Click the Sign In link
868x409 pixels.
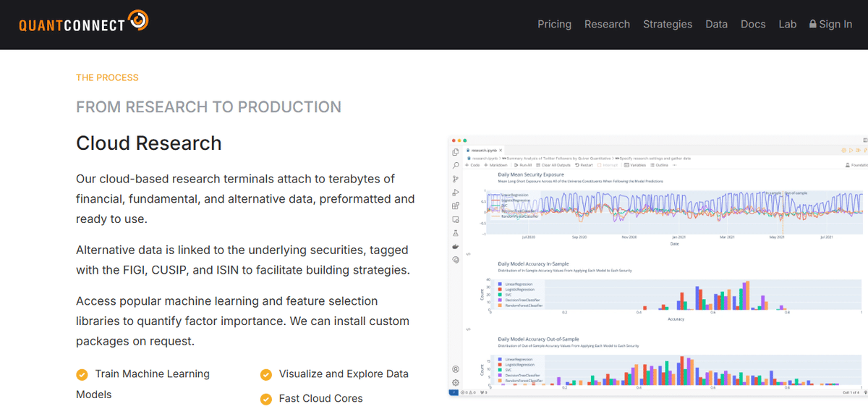tap(830, 24)
